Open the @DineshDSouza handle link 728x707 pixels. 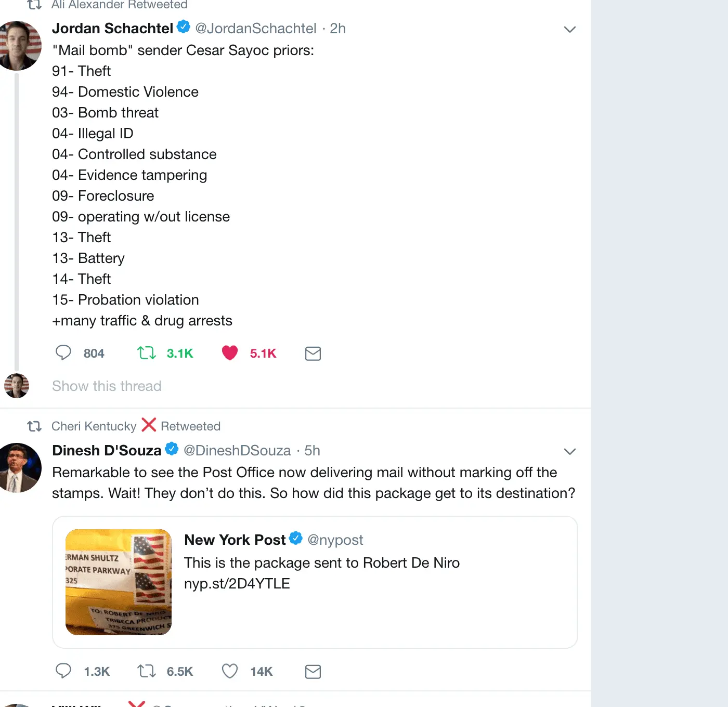[237, 451]
